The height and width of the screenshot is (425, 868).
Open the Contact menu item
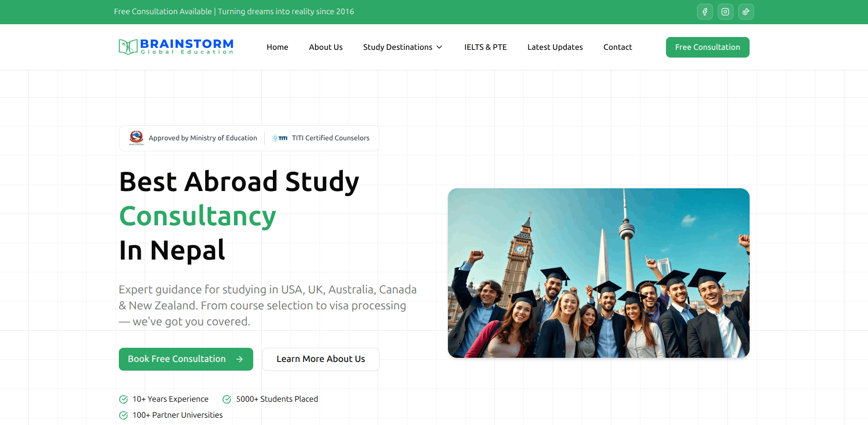pyautogui.click(x=618, y=47)
